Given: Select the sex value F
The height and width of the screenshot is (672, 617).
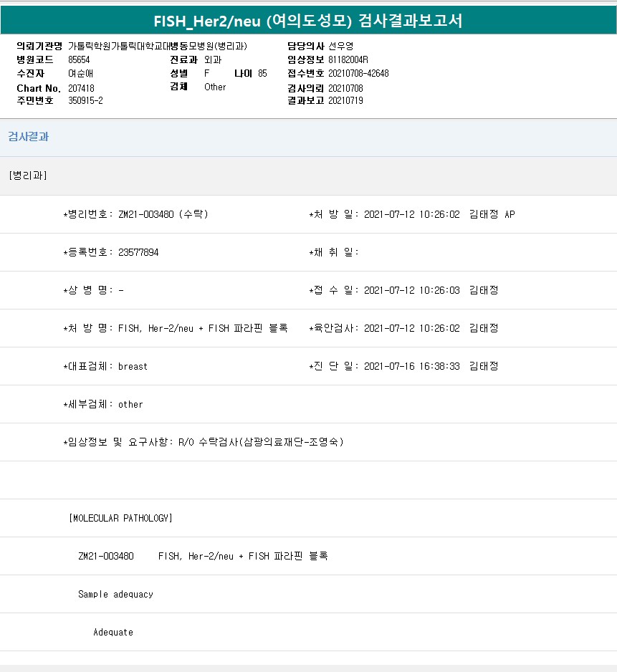Looking at the screenshot, I should coord(206,73).
